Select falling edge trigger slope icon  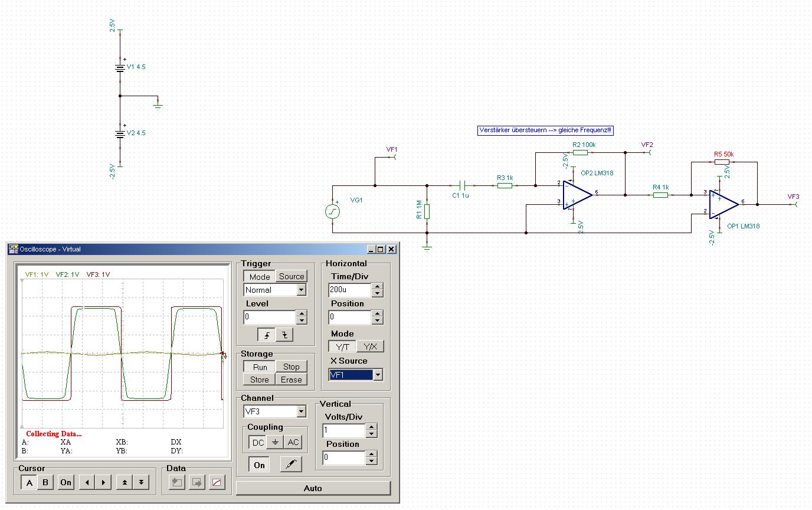coord(284,335)
